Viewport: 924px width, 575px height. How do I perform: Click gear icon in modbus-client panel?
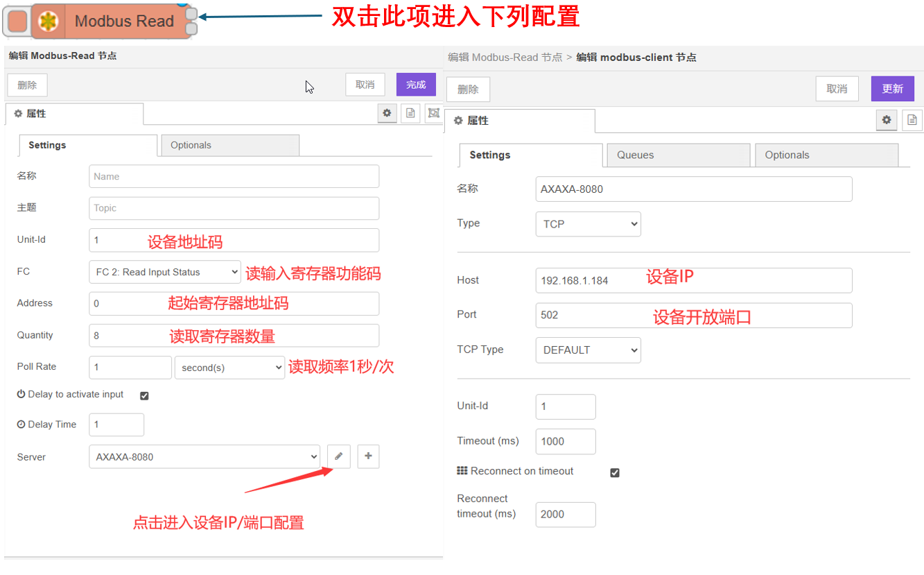(x=886, y=120)
